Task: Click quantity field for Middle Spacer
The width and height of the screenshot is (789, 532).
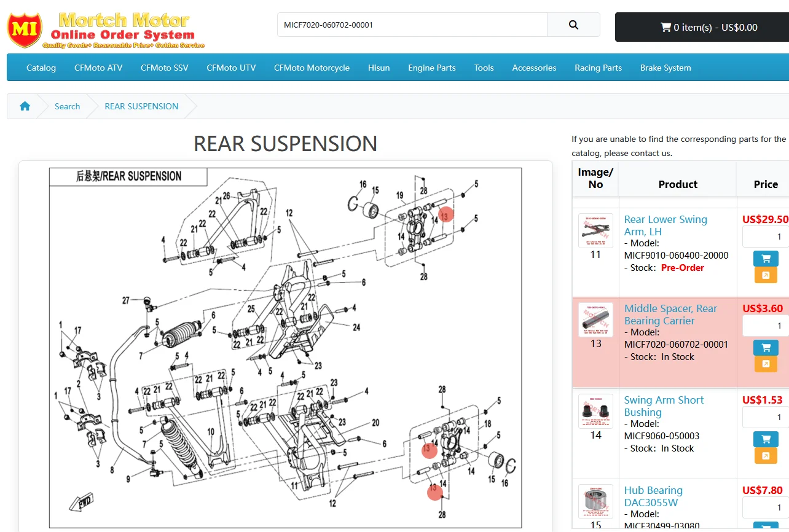Action: pos(766,326)
